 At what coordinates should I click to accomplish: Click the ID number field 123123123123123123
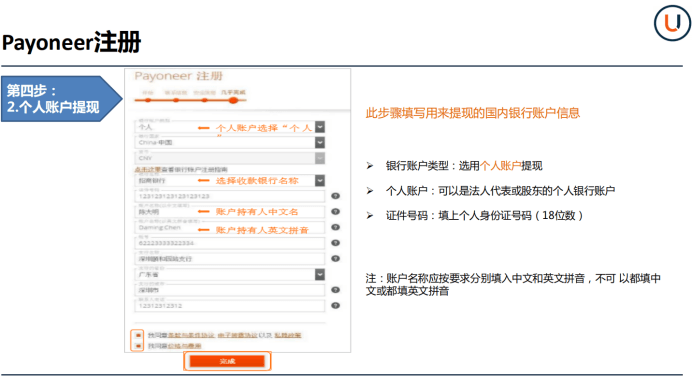(230, 196)
